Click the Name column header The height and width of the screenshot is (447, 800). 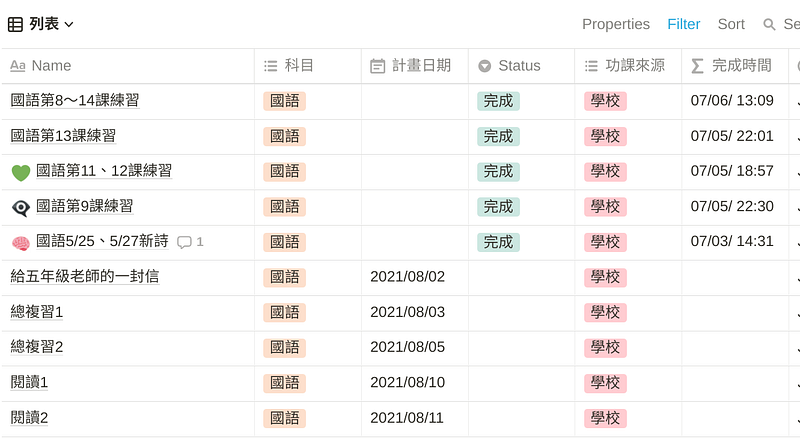point(51,66)
